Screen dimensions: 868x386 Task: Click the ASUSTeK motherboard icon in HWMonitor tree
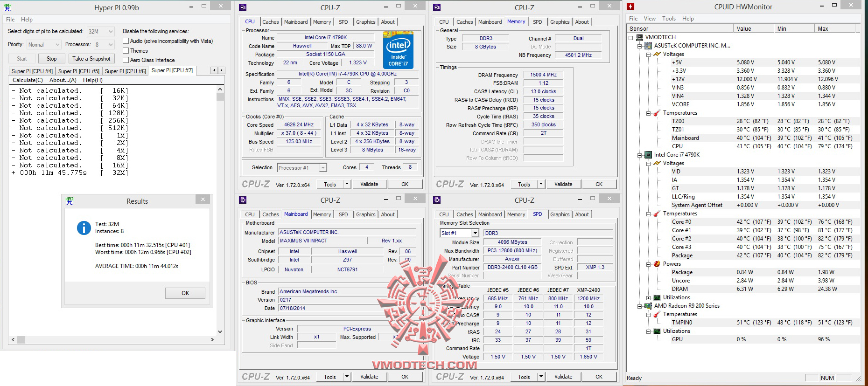pyautogui.click(x=648, y=46)
